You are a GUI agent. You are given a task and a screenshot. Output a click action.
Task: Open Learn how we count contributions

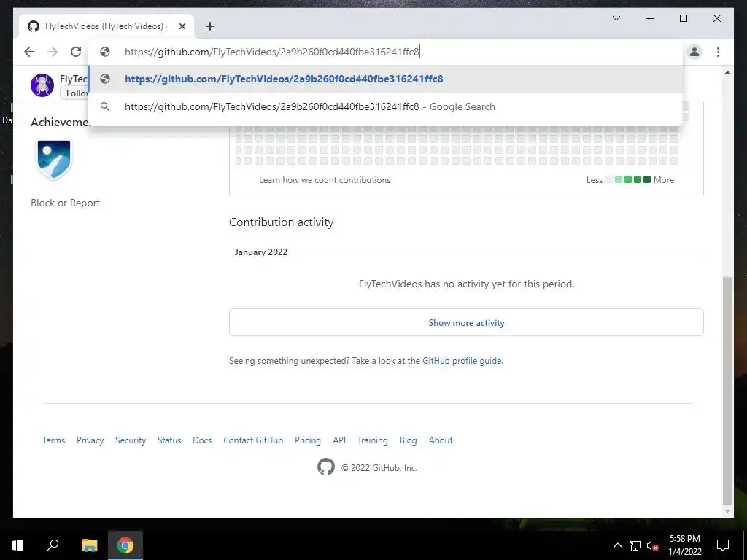(x=325, y=180)
